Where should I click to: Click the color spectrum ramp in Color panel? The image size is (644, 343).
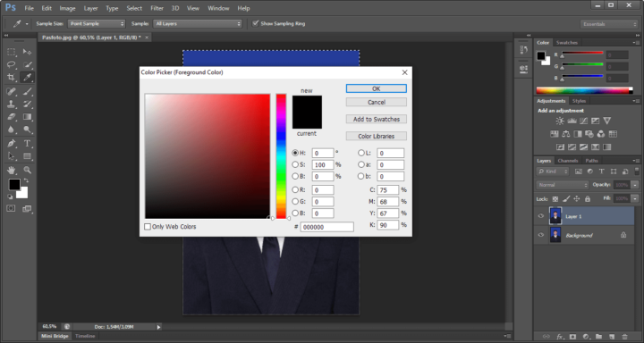point(584,90)
